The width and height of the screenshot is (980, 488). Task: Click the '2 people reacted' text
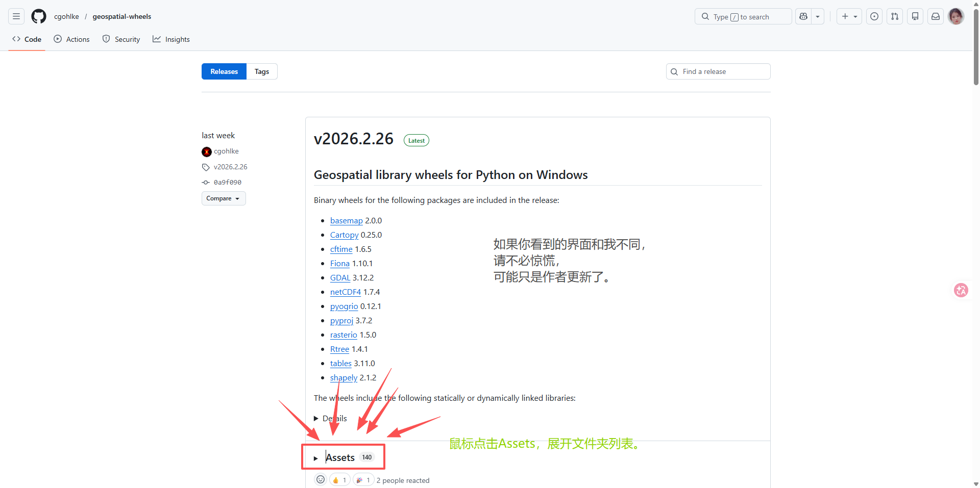(403, 480)
